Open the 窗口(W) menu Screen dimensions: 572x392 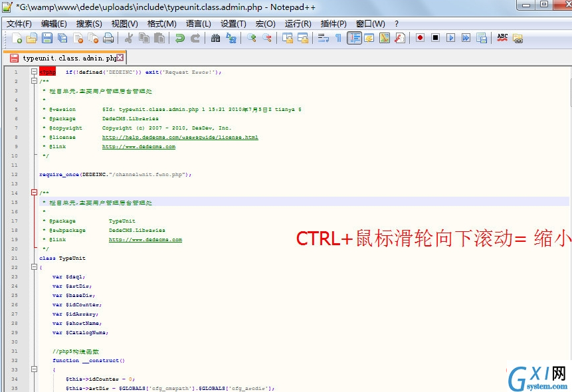pos(370,24)
